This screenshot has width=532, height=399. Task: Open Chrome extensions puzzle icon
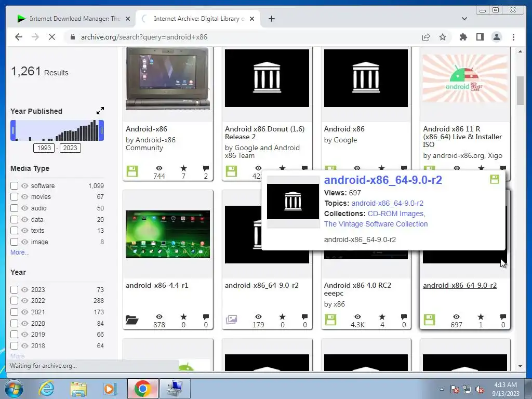pos(463,37)
